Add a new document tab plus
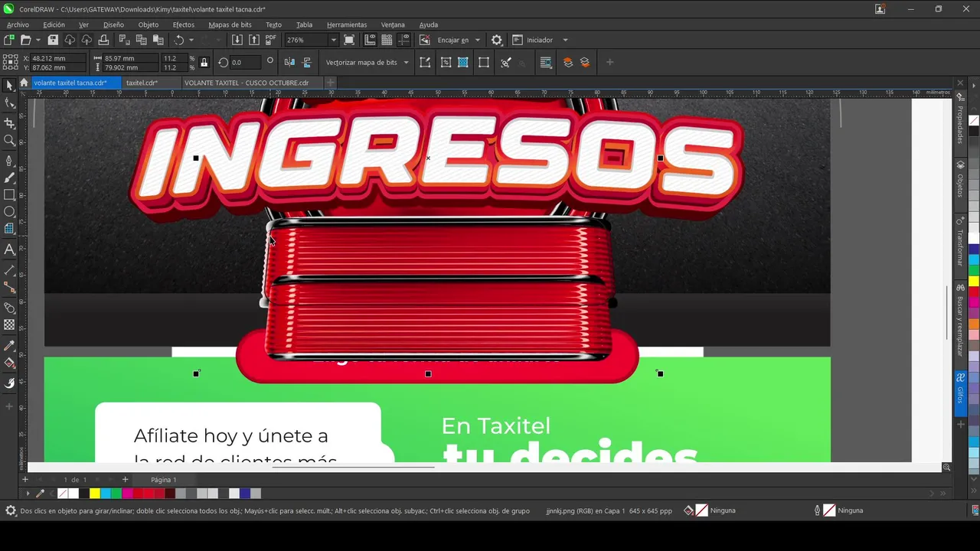Screen dimensions: 980x551 tap(331, 83)
